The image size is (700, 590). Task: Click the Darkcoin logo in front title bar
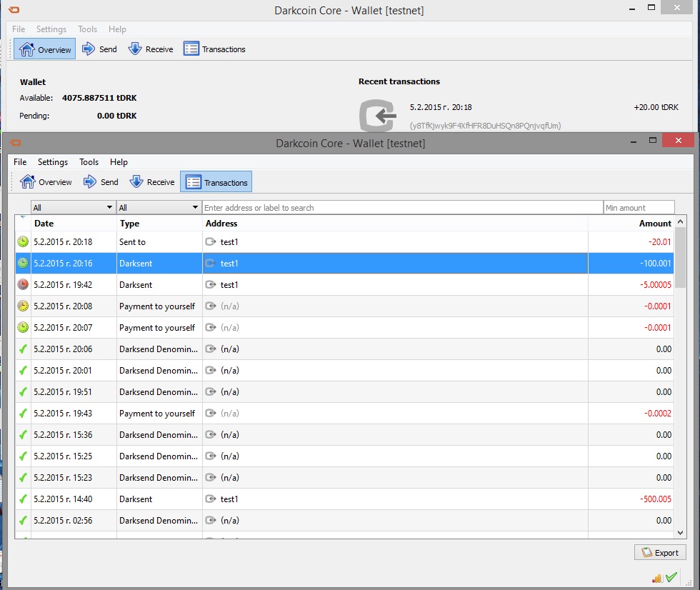click(x=15, y=143)
